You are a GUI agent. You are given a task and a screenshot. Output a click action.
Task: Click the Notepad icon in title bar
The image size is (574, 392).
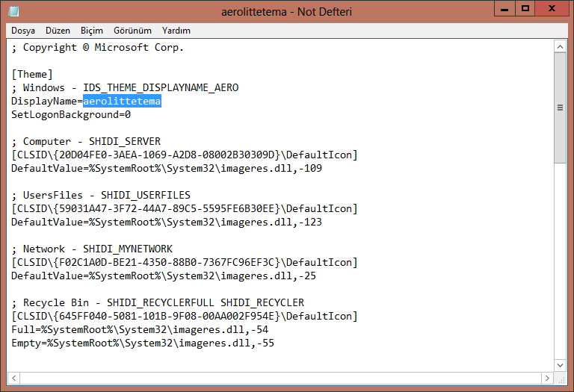point(13,11)
